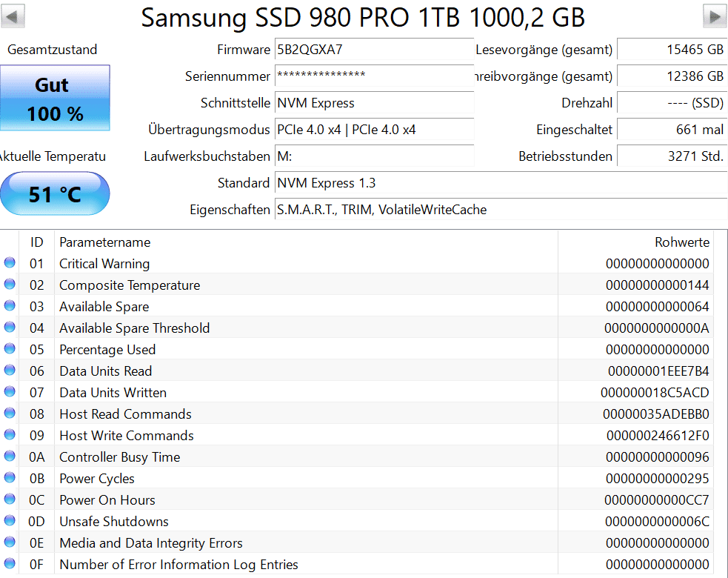Click raw value 00000035ADEBB0
Screen dimensions: 728x578
tap(656, 414)
